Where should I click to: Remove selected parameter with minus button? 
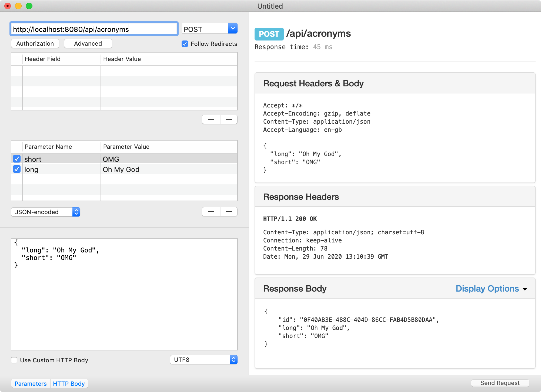point(229,212)
